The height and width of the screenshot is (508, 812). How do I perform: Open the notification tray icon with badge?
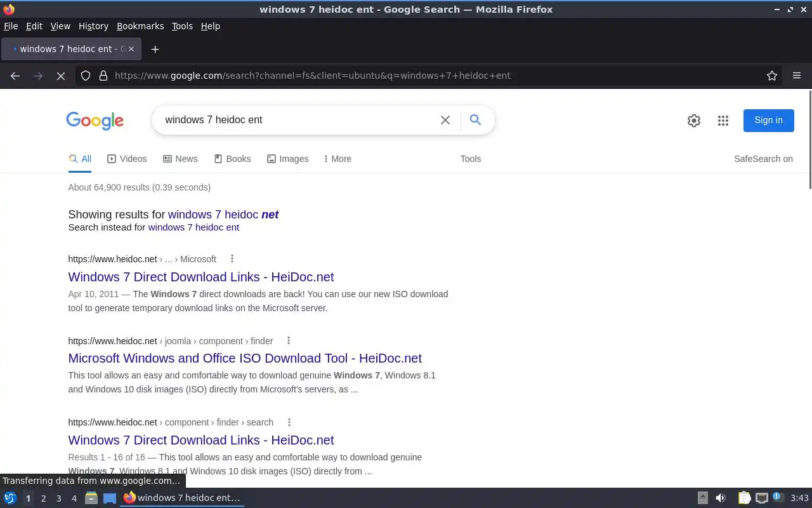coord(778,497)
